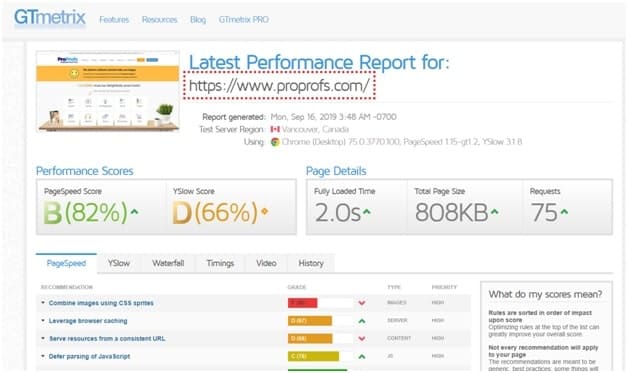Open the ProProfs site screenshot thumbnail
Screen dimensions: 628x373
point(108,91)
